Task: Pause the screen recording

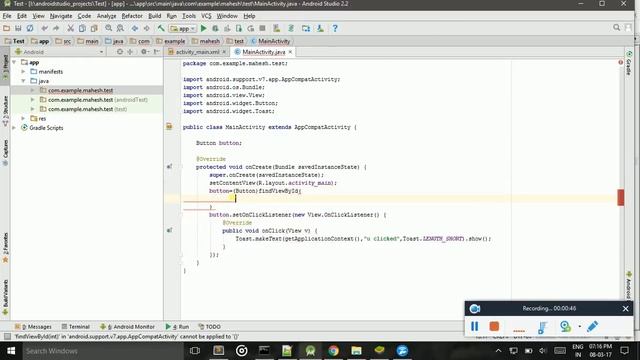Action: click(x=475, y=327)
